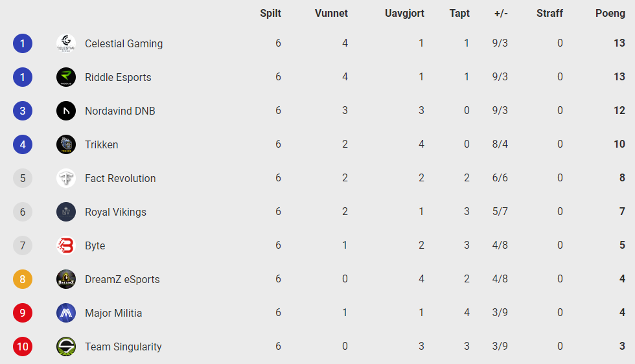
Task: Click the Poeng column header
Action: pos(610,13)
